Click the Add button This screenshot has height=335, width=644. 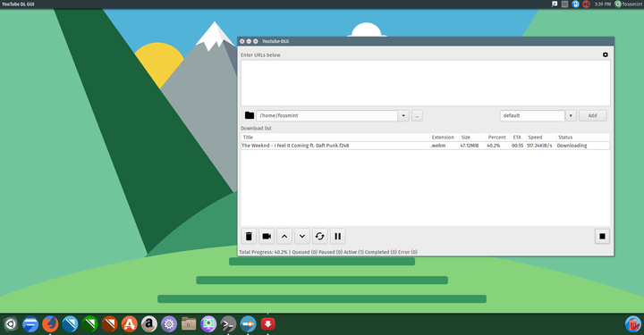[x=593, y=115]
